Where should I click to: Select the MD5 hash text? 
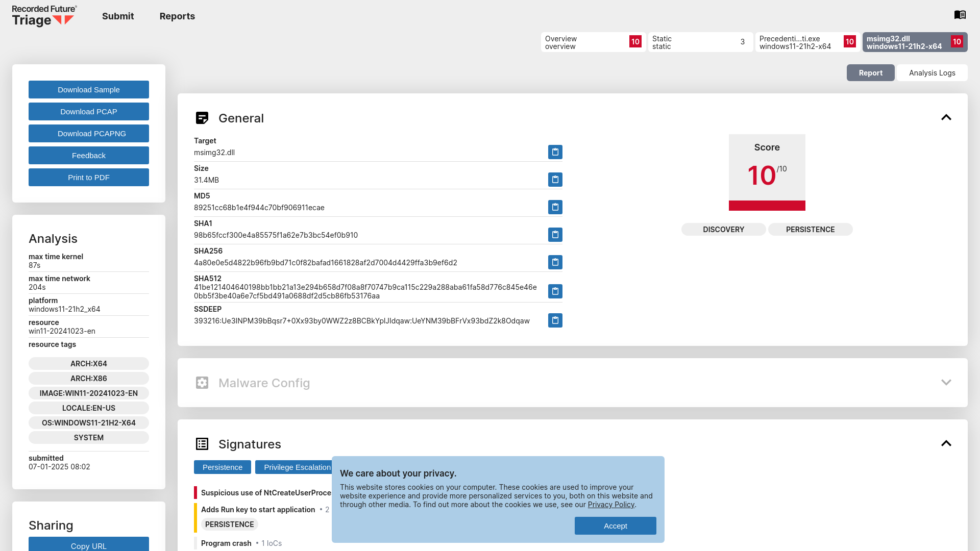click(259, 208)
